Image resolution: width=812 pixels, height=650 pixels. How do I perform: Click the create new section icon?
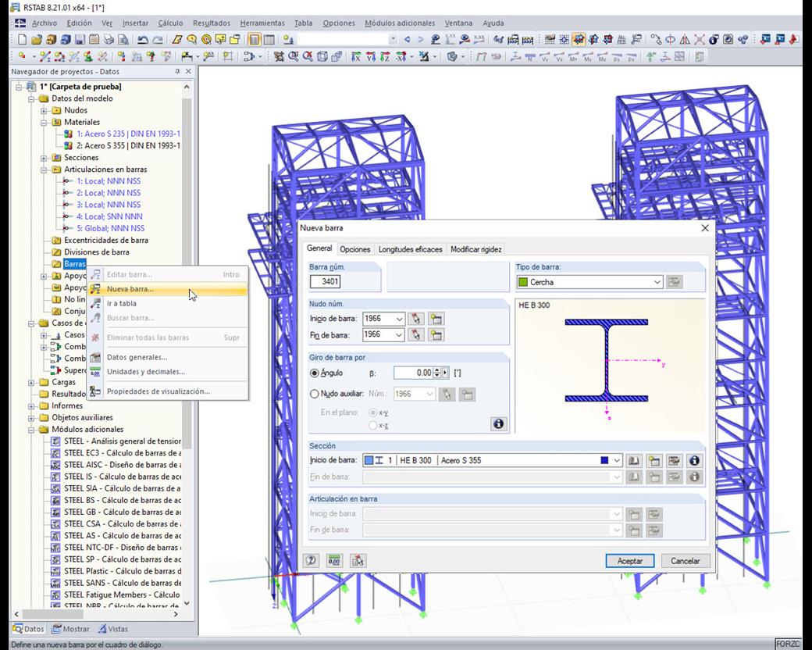[654, 460]
